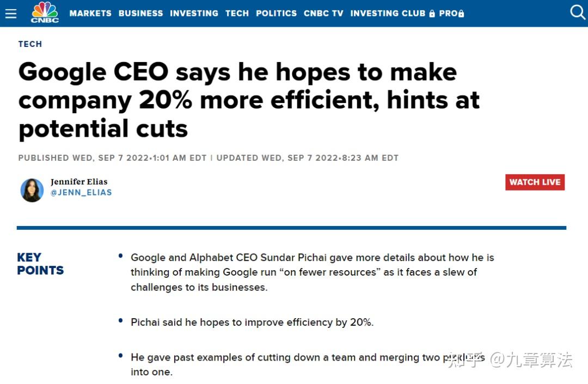The width and height of the screenshot is (588, 384).
Task: Visit the @JENN_ELIAS handle link
Action: point(81,193)
